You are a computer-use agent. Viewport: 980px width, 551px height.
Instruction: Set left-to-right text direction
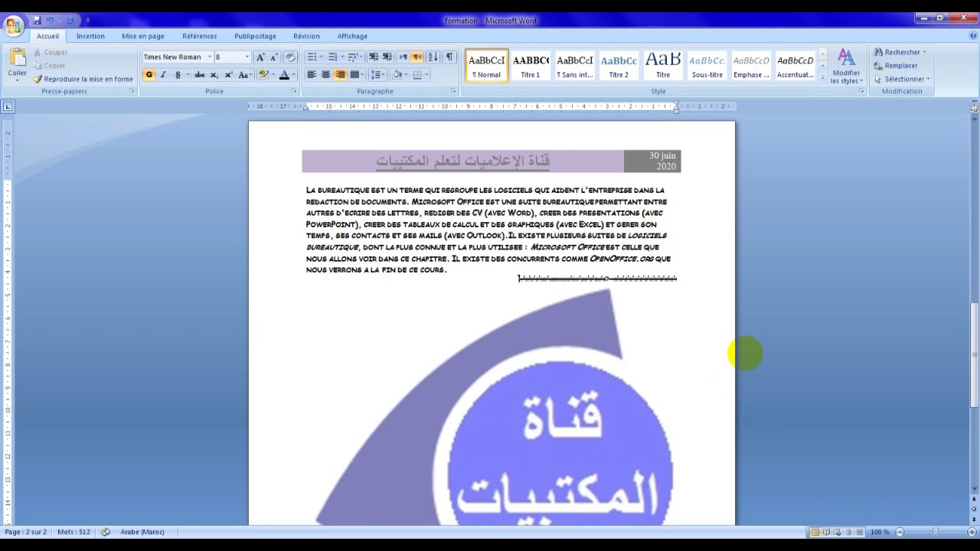point(403,57)
